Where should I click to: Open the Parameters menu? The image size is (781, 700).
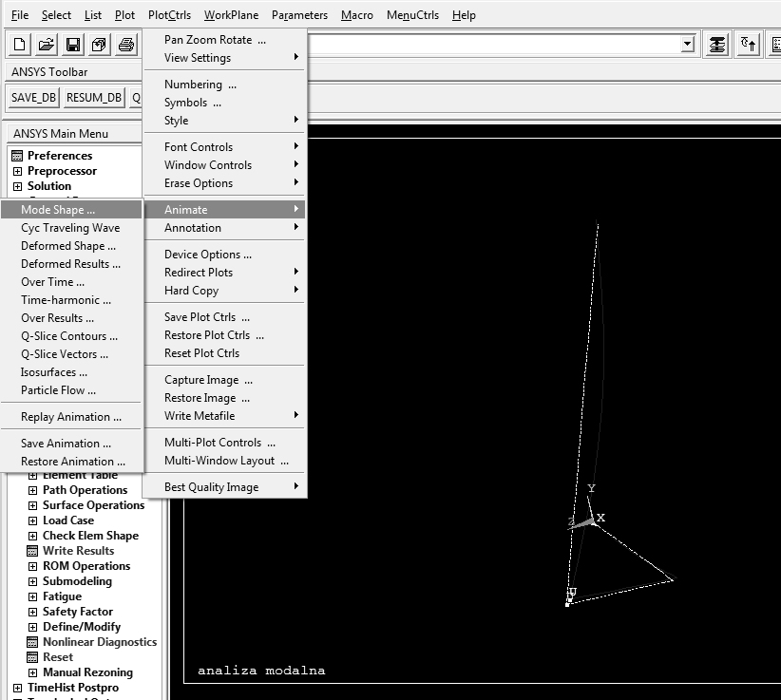pyautogui.click(x=299, y=15)
